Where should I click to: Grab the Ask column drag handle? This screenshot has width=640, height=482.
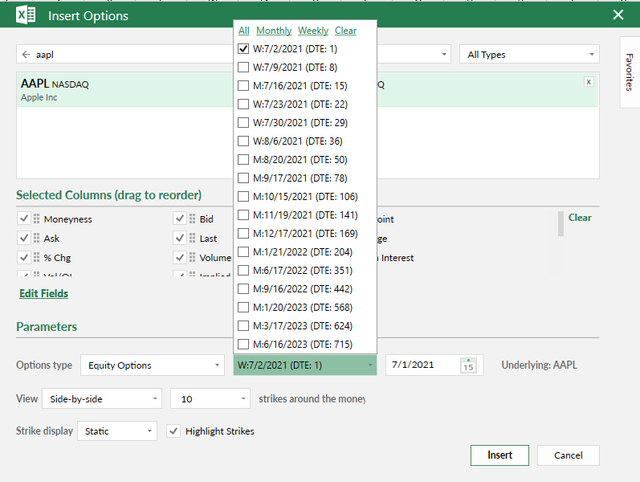37,238
